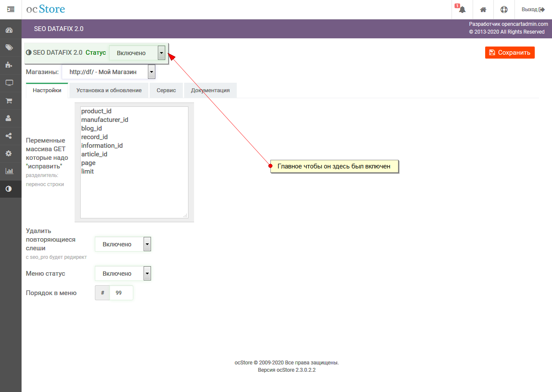Click the manufacturer_id line in the textarea
This screenshot has height=392, width=552.
tap(105, 120)
